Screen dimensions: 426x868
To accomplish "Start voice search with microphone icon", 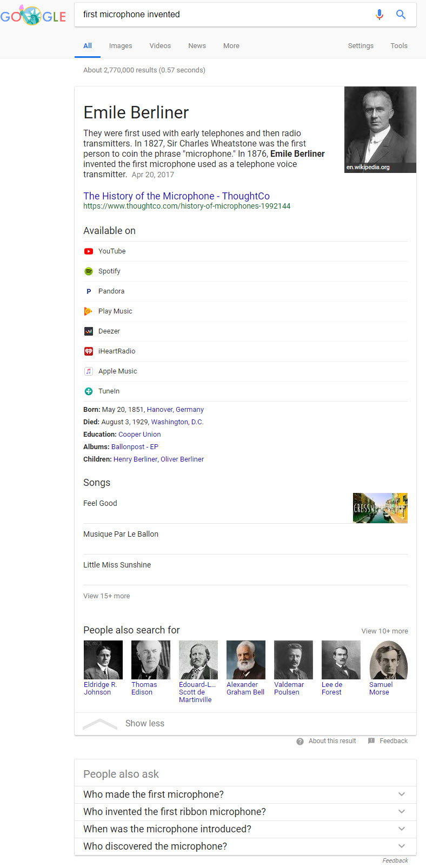I will click(380, 15).
